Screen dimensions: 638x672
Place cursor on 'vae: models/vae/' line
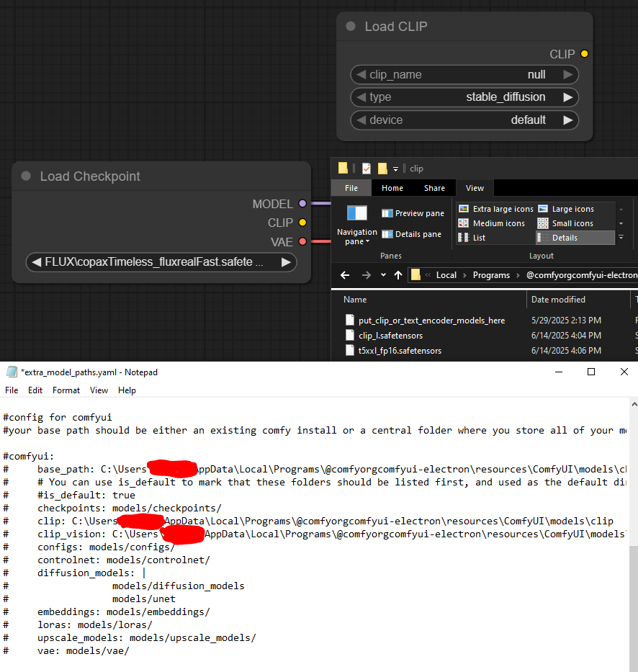pyautogui.click(x=83, y=650)
